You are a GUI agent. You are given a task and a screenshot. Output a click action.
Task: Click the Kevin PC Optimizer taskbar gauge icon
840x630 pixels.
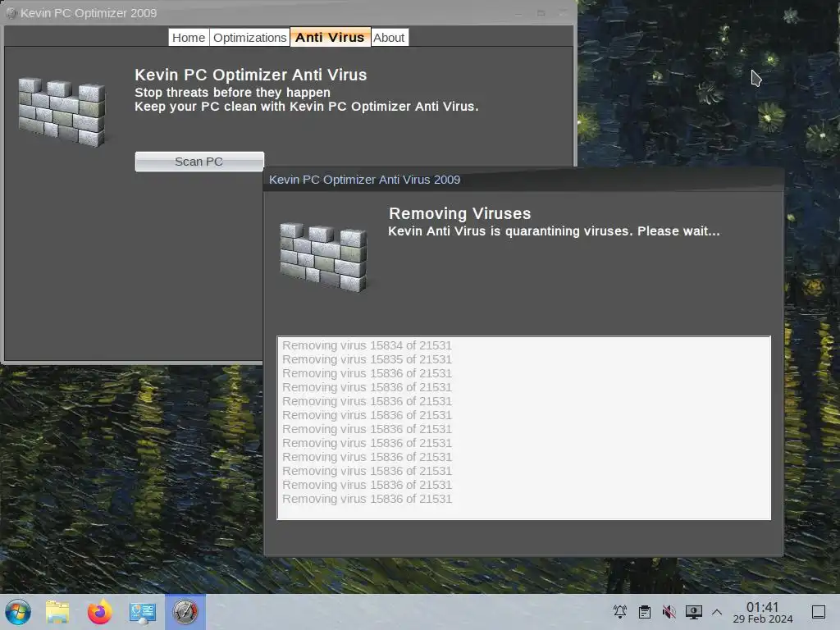(x=185, y=612)
